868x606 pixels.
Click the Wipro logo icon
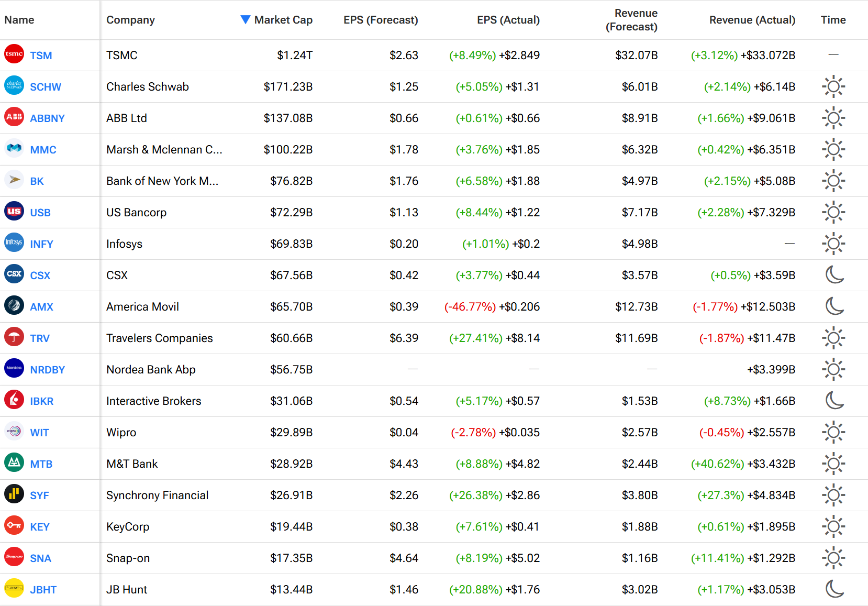(x=14, y=431)
